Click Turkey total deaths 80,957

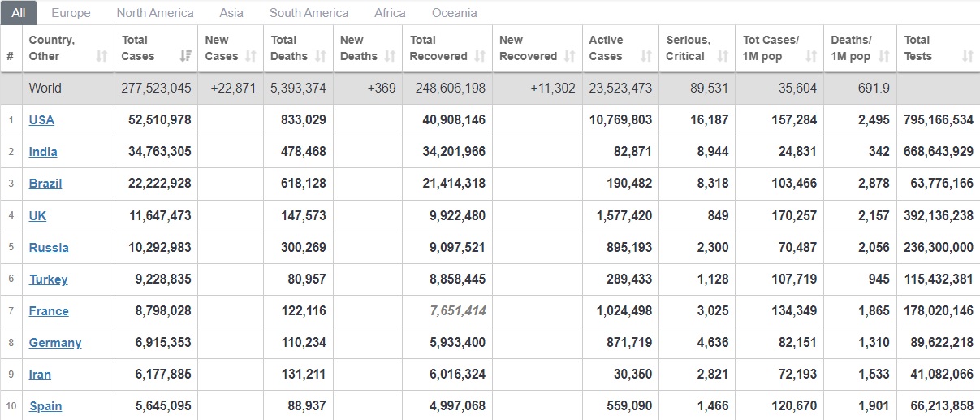pos(307,279)
